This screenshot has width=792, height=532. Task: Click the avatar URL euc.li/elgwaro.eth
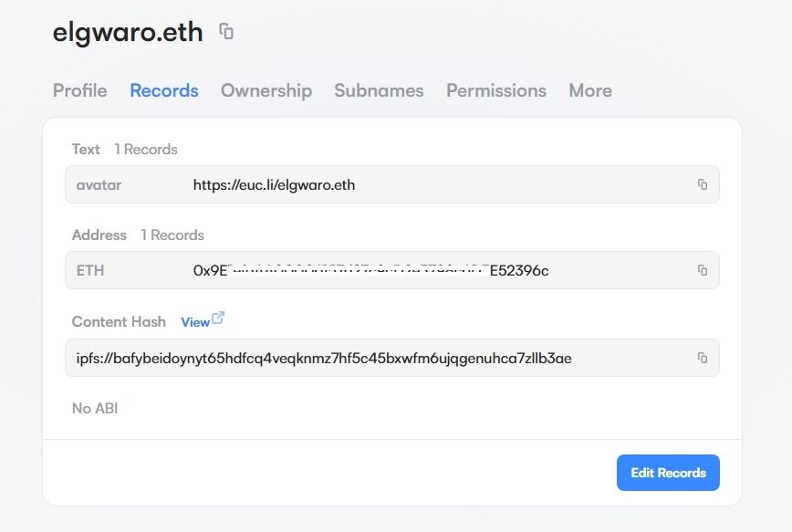coord(274,185)
